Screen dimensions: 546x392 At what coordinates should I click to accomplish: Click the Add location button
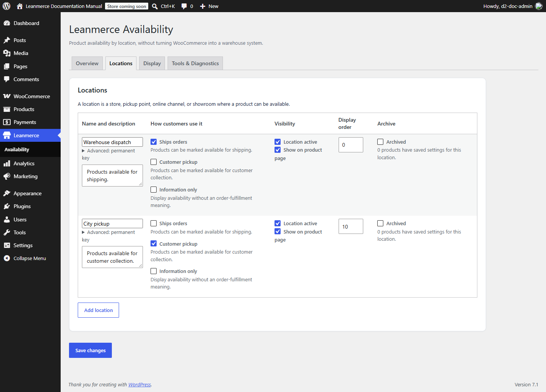click(x=99, y=310)
